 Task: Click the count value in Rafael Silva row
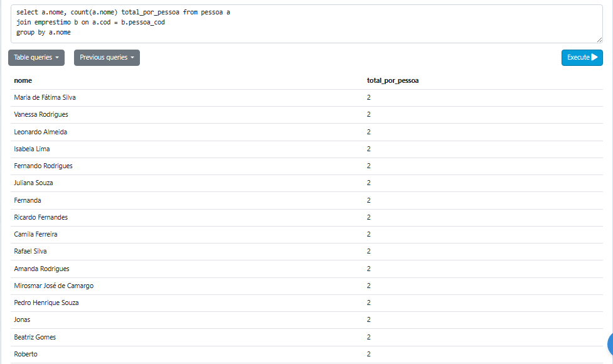coord(369,252)
